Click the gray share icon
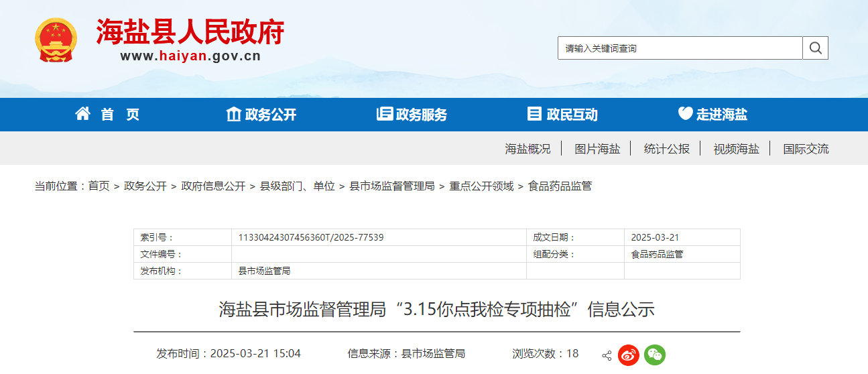 coord(607,355)
